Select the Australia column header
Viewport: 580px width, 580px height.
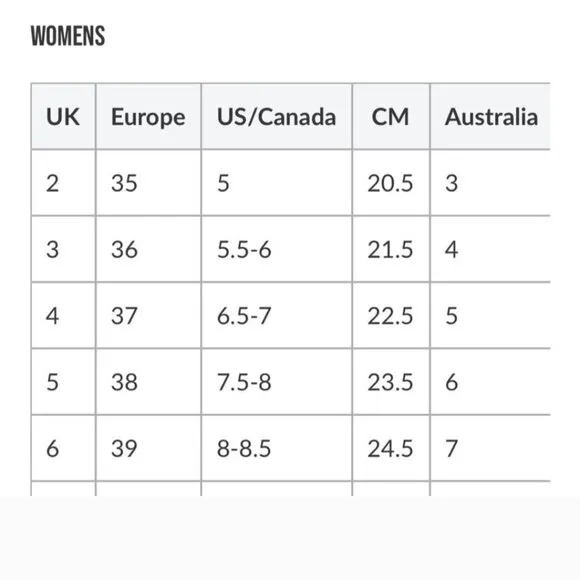(490, 117)
